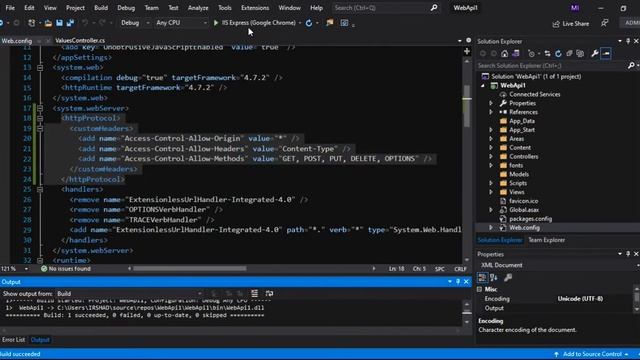Click Sync with Active Document icon
Screen dimensions: 640x360
pyautogui.click(x=547, y=53)
